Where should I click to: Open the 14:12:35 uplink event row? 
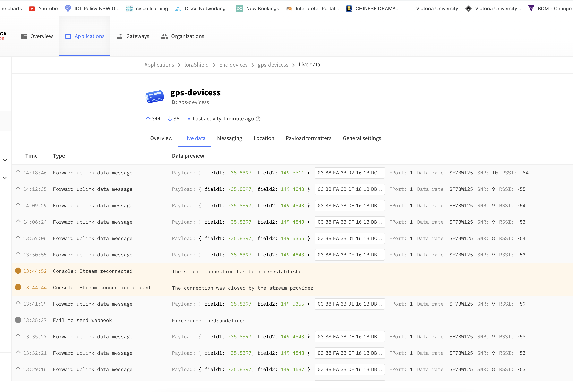(92, 189)
